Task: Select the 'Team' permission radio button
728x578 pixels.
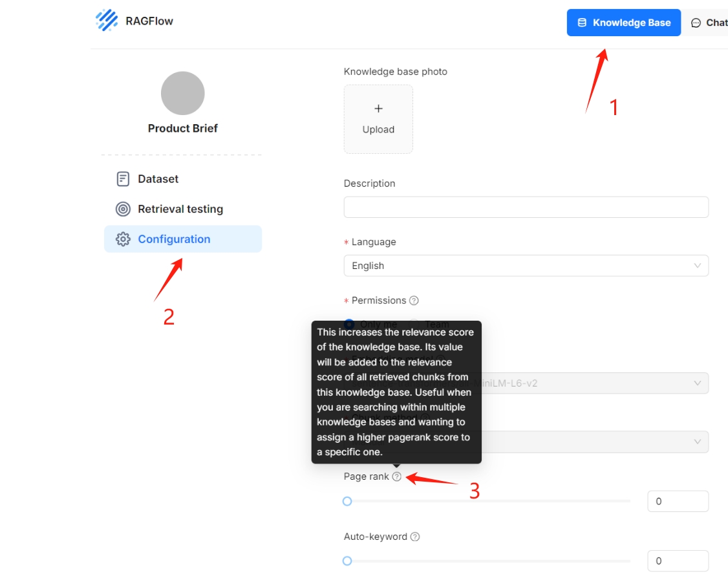Action: coord(414,323)
